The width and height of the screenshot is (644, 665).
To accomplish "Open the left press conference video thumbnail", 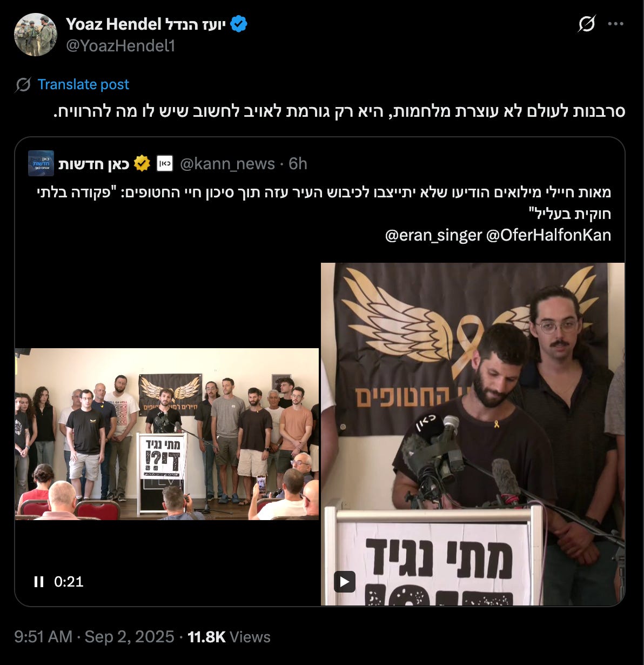I will coord(167,434).
